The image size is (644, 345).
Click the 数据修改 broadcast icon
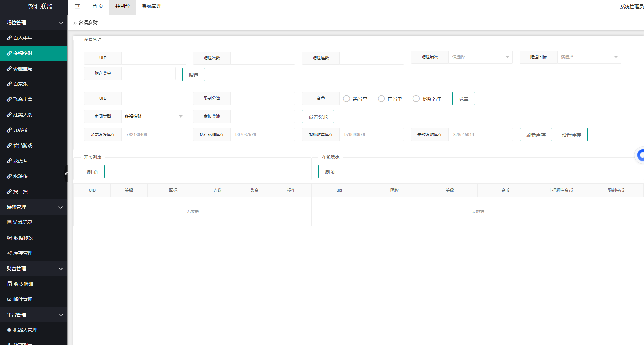(x=10, y=238)
